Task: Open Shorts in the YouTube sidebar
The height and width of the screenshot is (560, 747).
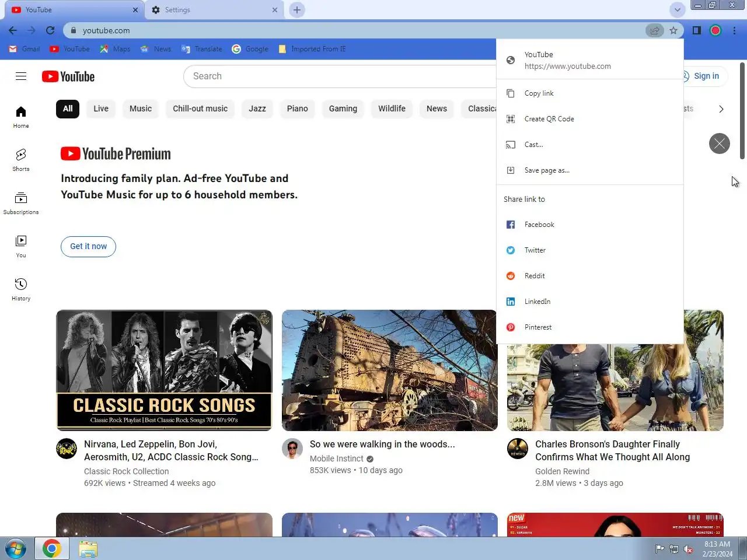Action: coord(21,160)
